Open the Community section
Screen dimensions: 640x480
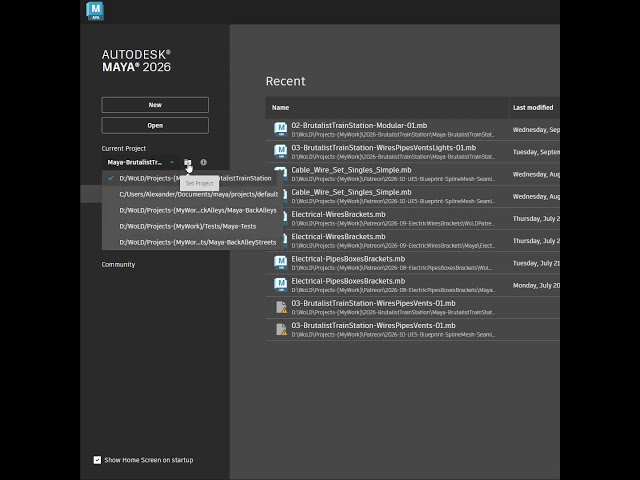tap(118, 264)
